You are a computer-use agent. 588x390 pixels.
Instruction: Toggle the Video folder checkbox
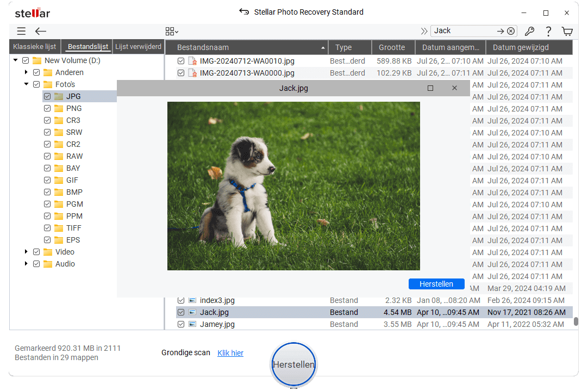[x=36, y=252]
